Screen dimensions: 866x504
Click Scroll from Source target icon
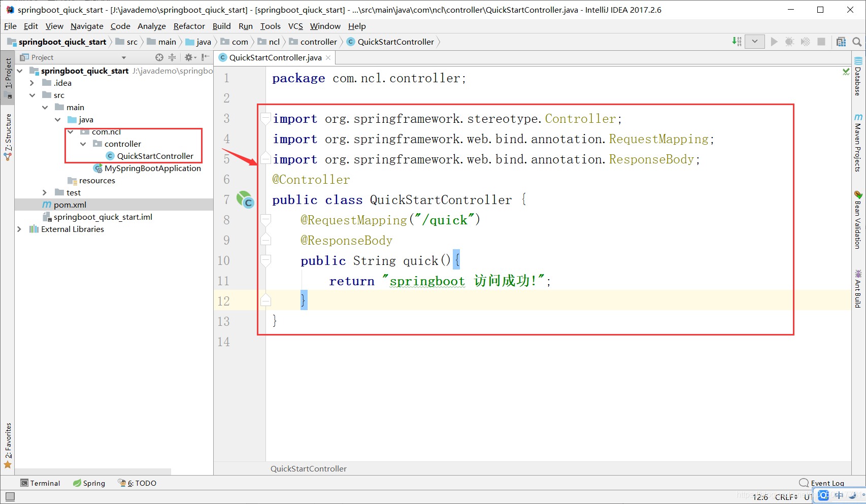click(159, 57)
